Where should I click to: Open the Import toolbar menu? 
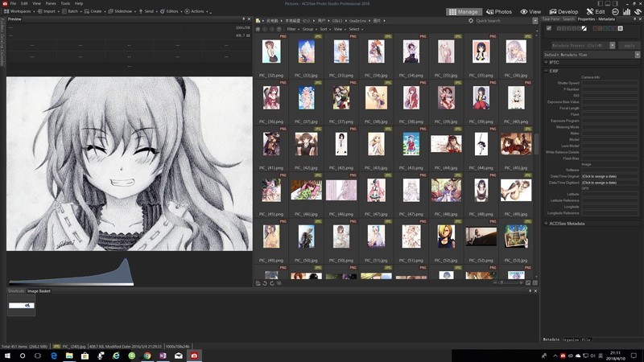pos(47,11)
